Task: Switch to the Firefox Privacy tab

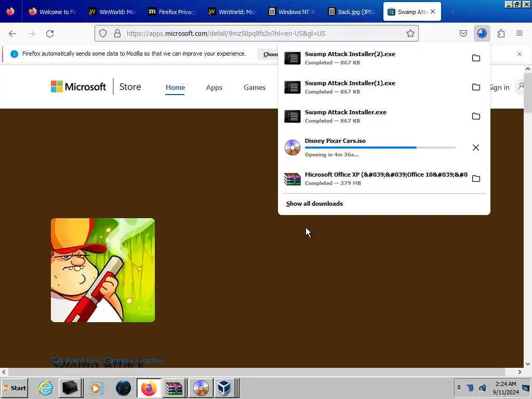Action: click(172, 12)
